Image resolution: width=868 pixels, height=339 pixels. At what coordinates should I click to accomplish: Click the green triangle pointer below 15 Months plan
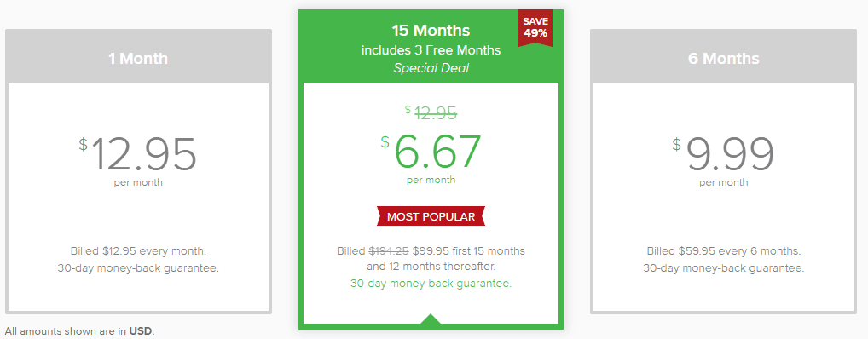coord(431,319)
